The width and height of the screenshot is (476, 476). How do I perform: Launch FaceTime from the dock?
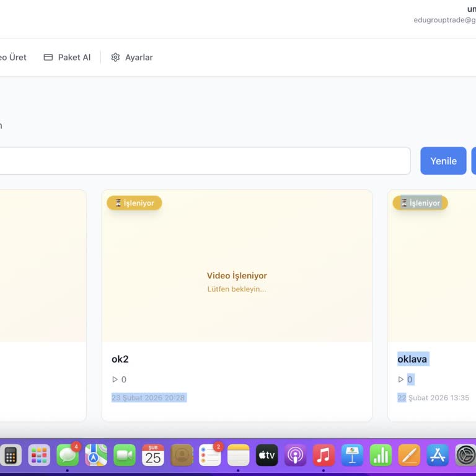(125, 455)
